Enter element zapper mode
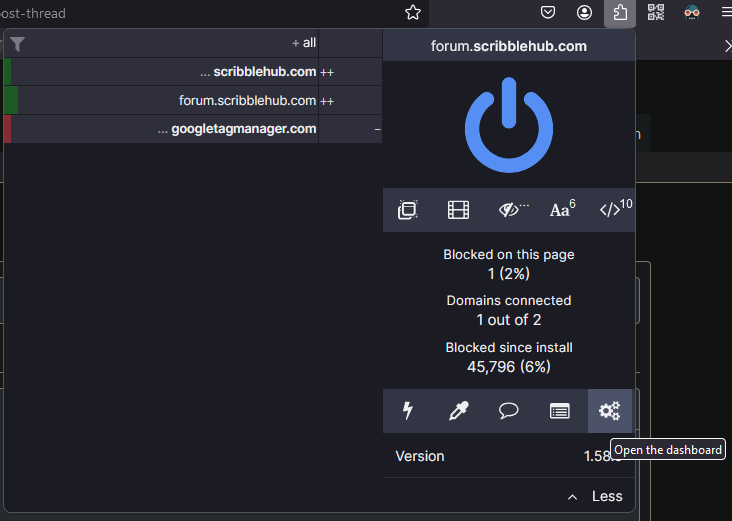The height and width of the screenshot is (521, 732). (x=408, y=411)
